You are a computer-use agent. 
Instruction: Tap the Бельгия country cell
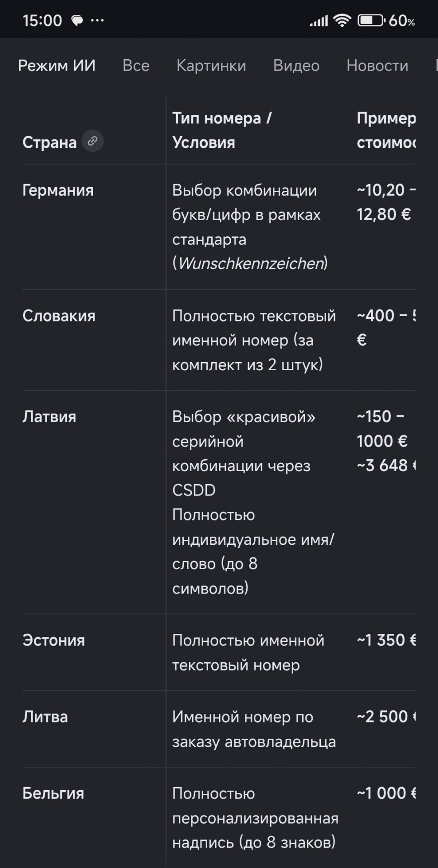click(53, 793)
